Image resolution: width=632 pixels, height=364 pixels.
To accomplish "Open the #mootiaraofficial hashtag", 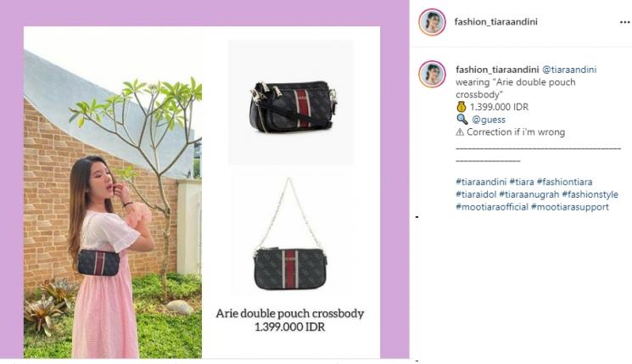I will (x=492, y=207).
